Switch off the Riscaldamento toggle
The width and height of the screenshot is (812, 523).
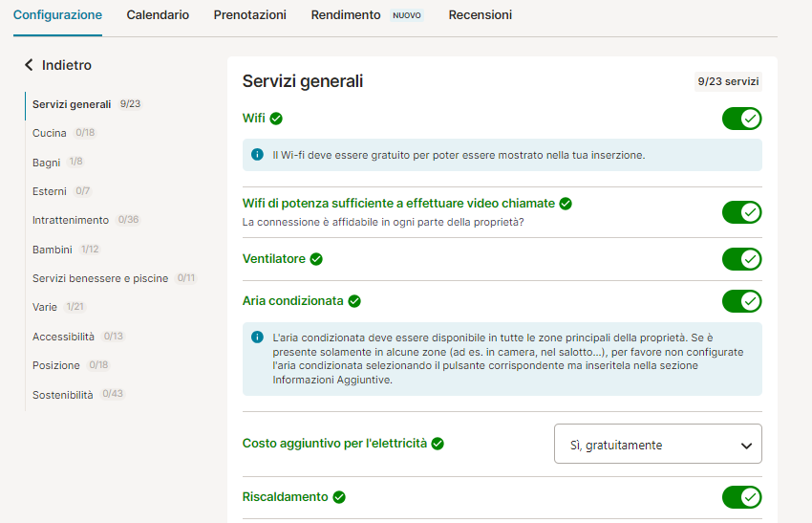pyautogui.click(x=742, y=497)
